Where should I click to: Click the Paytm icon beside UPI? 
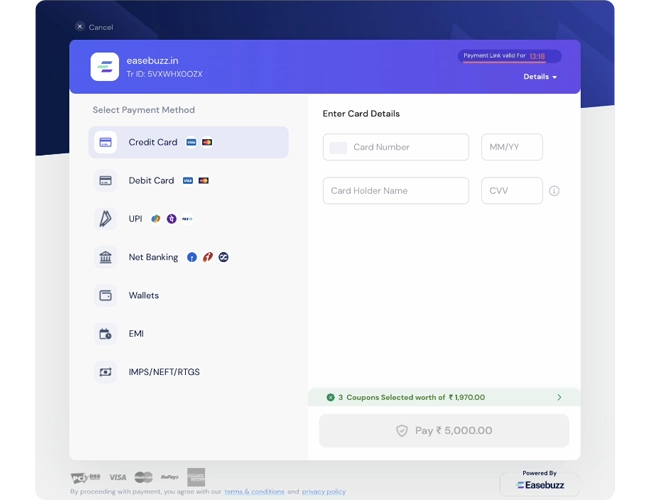coord(187,218)
